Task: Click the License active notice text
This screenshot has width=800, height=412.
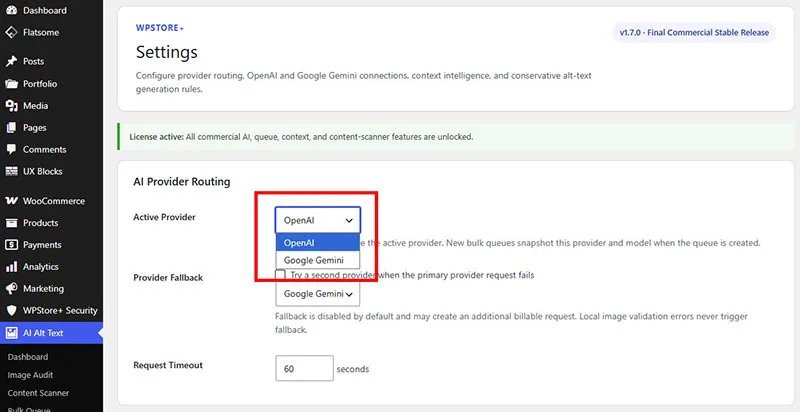Action: point(301,137)
